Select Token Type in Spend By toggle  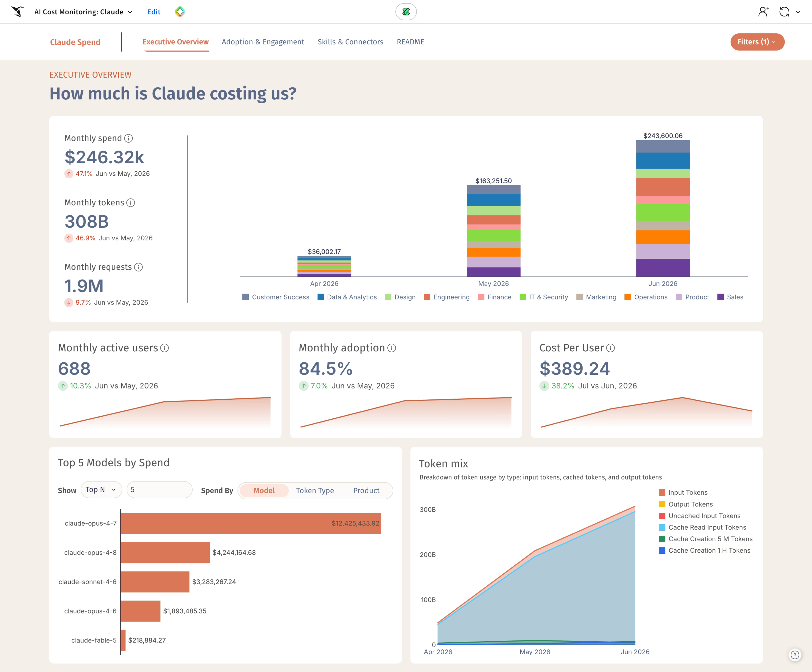click(315, 490)
